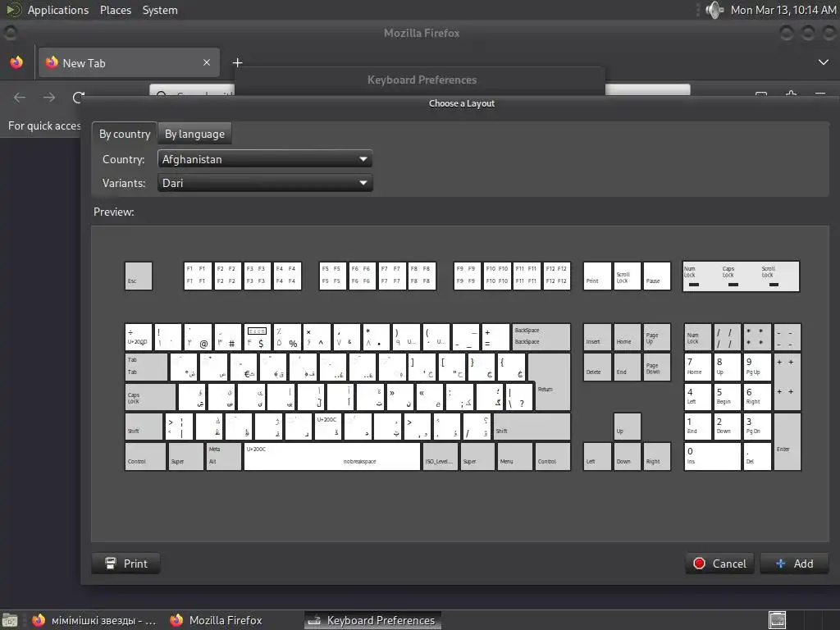The width and height of the screenshot is (840, 630).
Task: Click the numpad 5 Begin key
Action: click(x=728, y=397)
